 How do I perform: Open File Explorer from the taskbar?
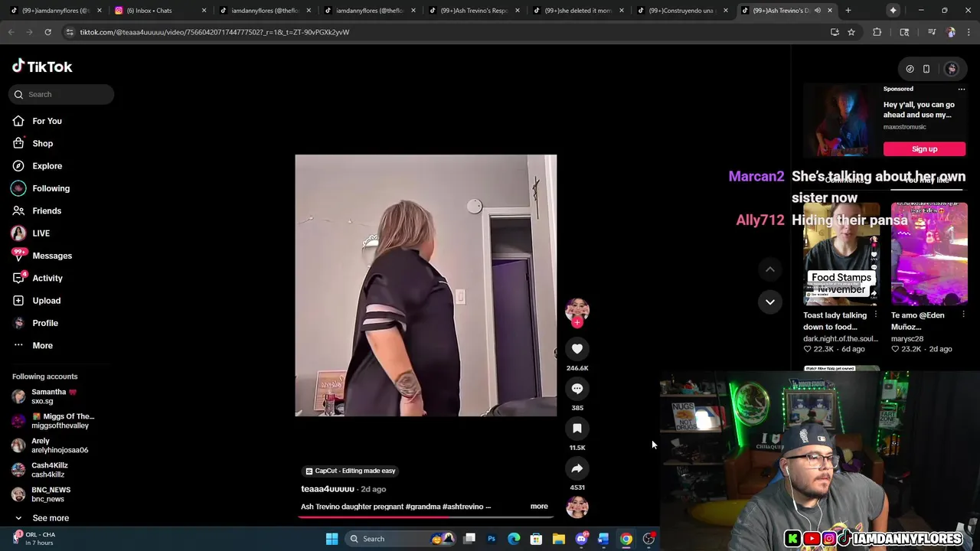point(559,539)
